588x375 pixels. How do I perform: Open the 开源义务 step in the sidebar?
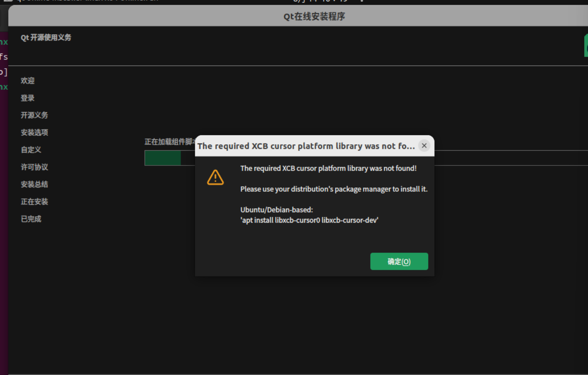click(34, 115)
